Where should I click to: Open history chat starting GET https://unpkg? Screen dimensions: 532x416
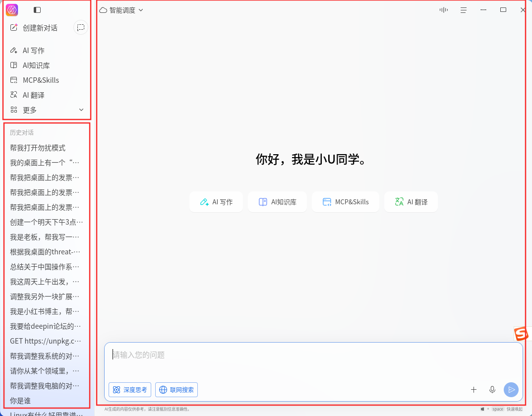[47, 341]
